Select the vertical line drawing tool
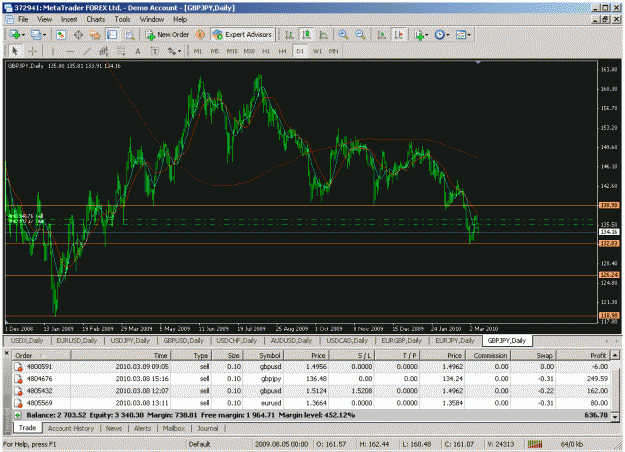The width and height of the screenshot is (625, 452). (x=53, y=51)
